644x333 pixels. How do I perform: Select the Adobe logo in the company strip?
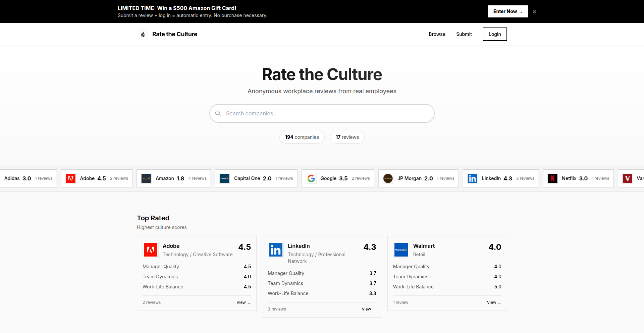[71, 178]
